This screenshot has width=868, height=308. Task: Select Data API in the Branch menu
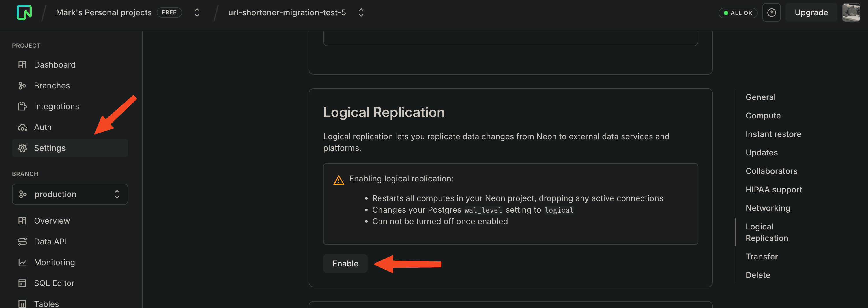point(50,241)
